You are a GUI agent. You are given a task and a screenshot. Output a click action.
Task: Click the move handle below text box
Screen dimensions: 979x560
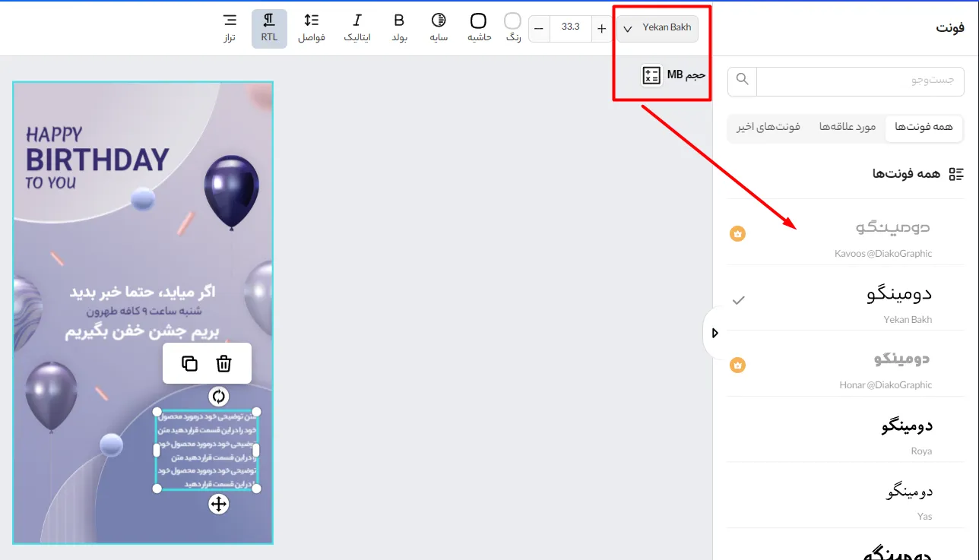[x=219, y=504]
